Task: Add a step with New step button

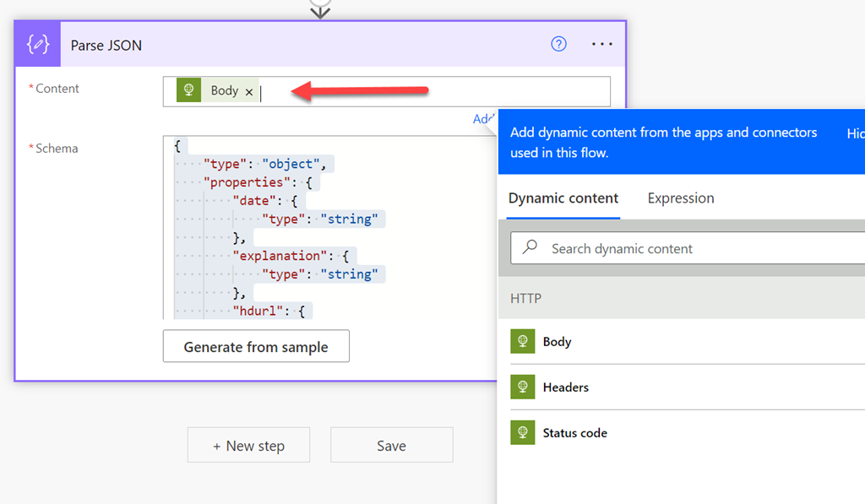Action: pos(248,446)
